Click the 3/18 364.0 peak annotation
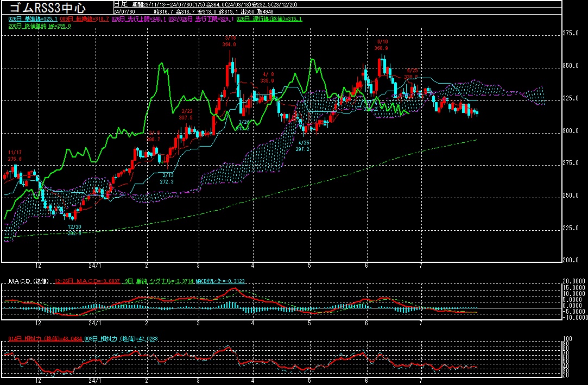This screenshot has width=588, height=385. coord(230,41)
